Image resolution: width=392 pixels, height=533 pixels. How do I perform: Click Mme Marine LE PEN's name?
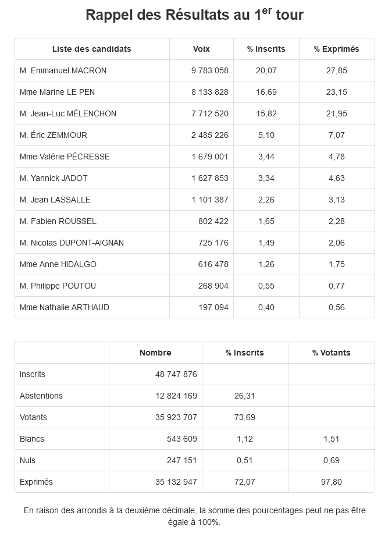click(57, 92)
